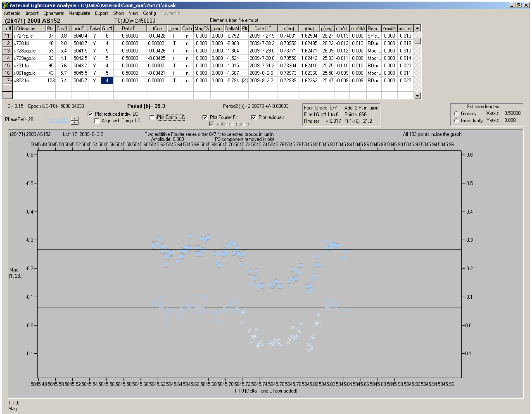The width and height of the screenshot is (532, 414).
Task: Click the rms res column header
Action: pos(405,29)
